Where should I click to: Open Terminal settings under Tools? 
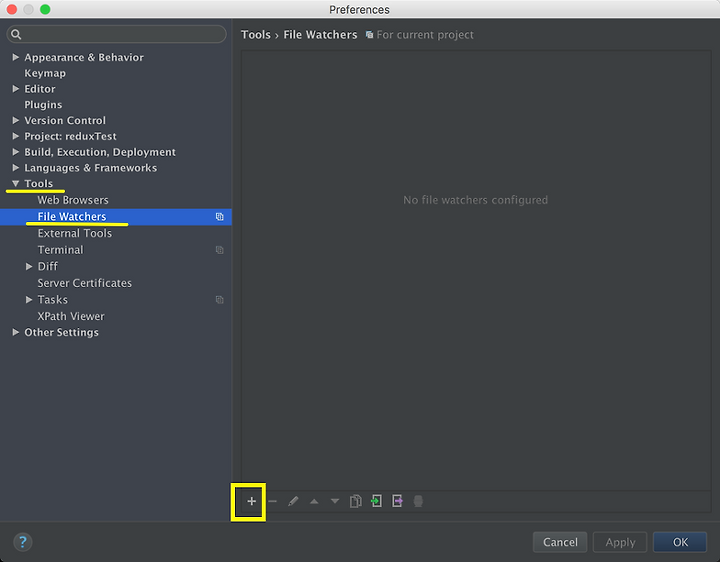[x=61, y=250]
